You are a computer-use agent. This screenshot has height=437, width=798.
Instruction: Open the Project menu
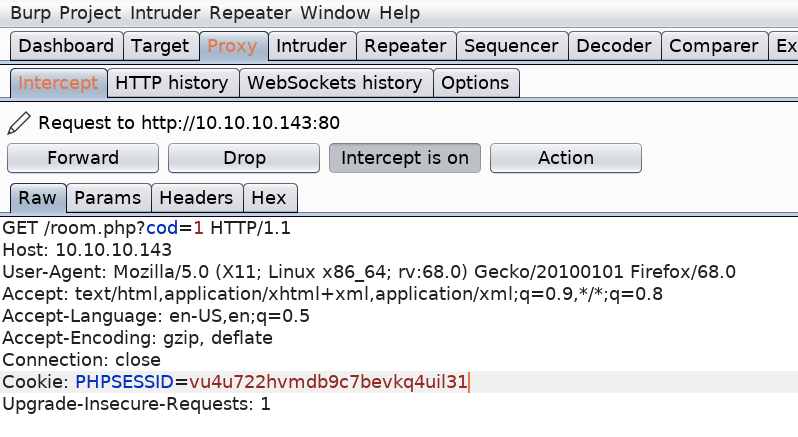99,14
